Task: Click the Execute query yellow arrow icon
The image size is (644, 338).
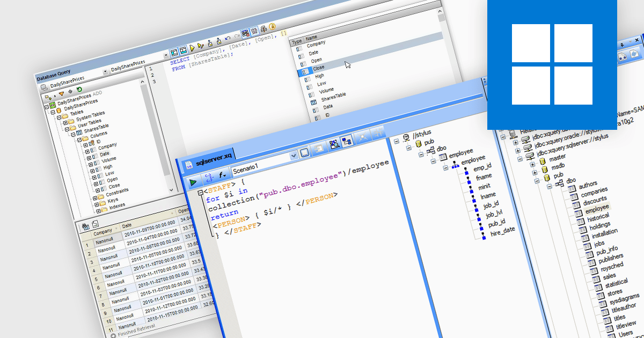Action: (192, 48)
